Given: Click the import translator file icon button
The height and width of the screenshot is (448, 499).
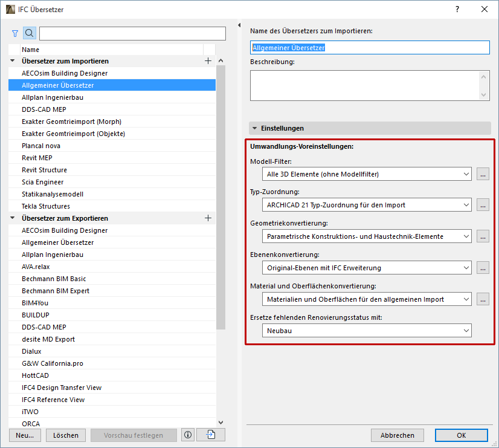Looking at the screenshot, I should point(211,435).
